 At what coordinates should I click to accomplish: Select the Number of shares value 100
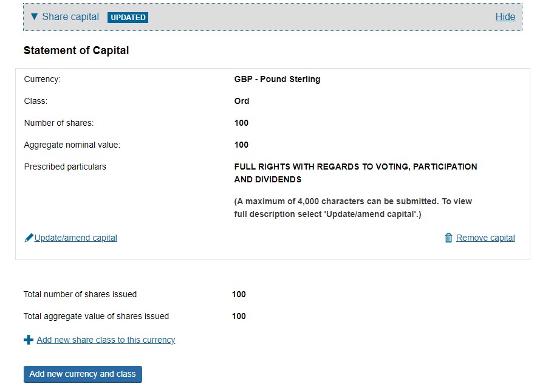tap(241, 123)
